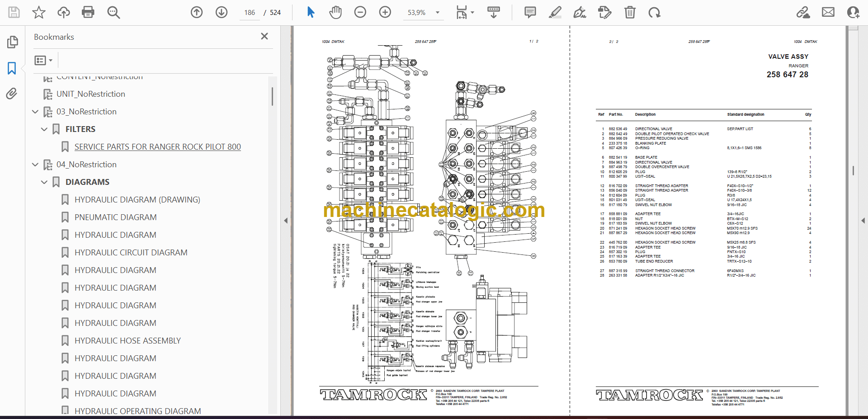Viewport: 868px width, 419px height.
Task: Open the Page Thumbnails panel
Action: pos(12,42)
